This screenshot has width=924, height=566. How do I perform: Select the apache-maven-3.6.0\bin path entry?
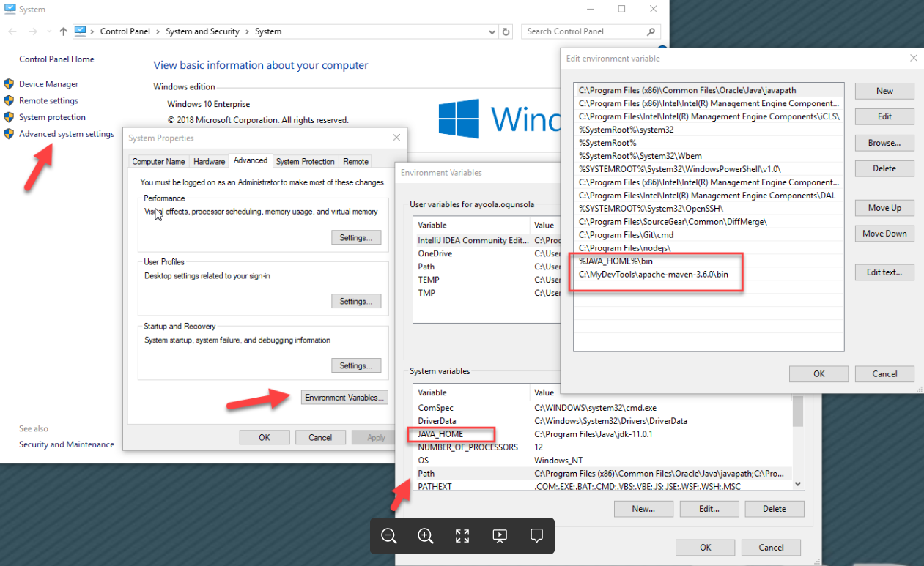click(709, 274)
